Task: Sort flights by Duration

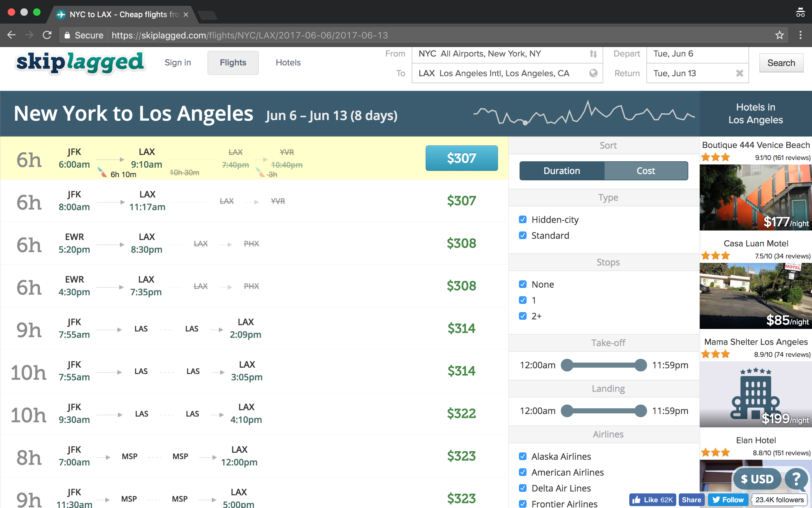Action: pos(562,171)
